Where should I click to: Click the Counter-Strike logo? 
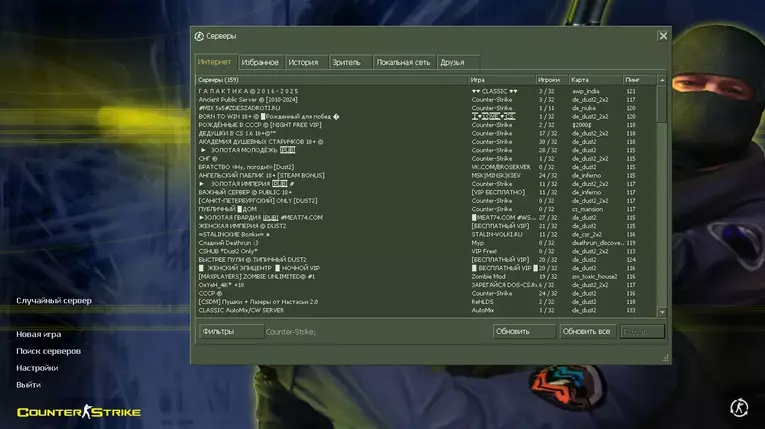click(79, 412)
